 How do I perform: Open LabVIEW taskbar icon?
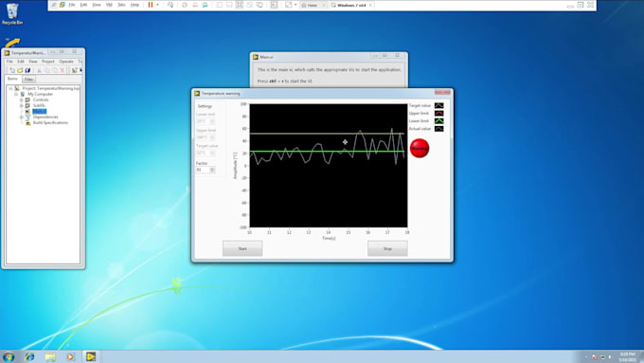coord(91,356)
